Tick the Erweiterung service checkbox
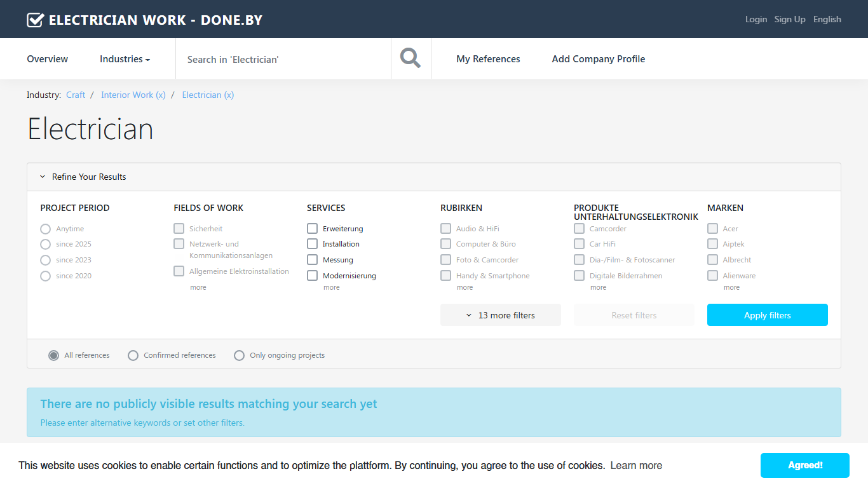Viewport: 868px width, 488px height. tap(313, 228)
